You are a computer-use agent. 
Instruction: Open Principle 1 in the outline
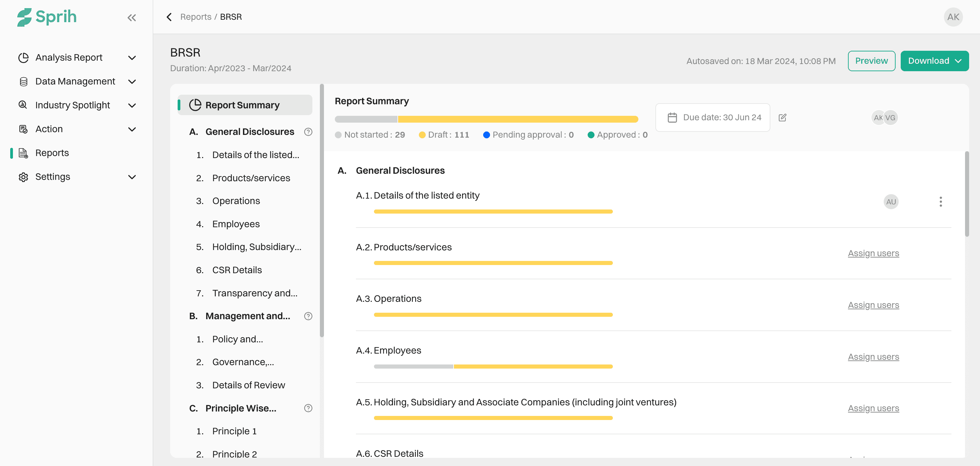(x=234, y=431)
